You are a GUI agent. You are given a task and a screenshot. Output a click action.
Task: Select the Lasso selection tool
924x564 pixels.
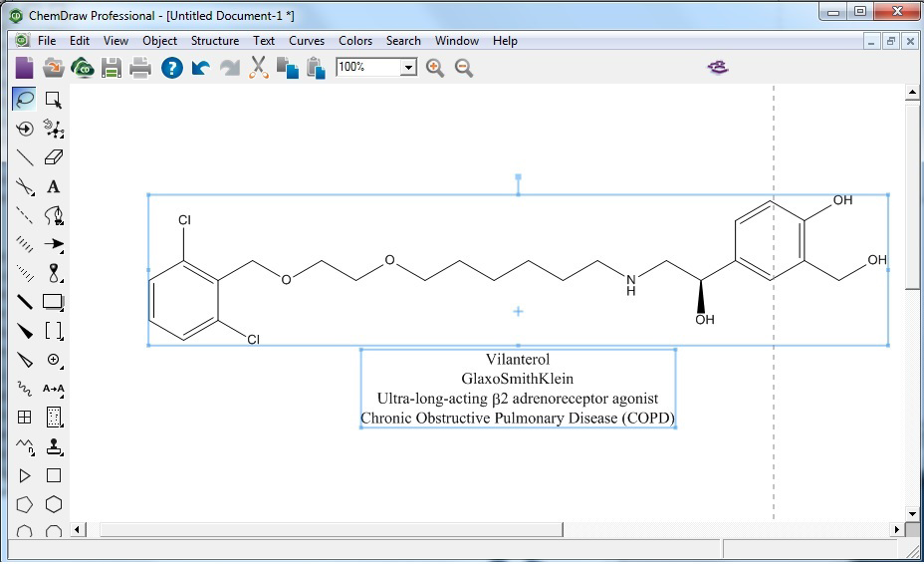25,99
